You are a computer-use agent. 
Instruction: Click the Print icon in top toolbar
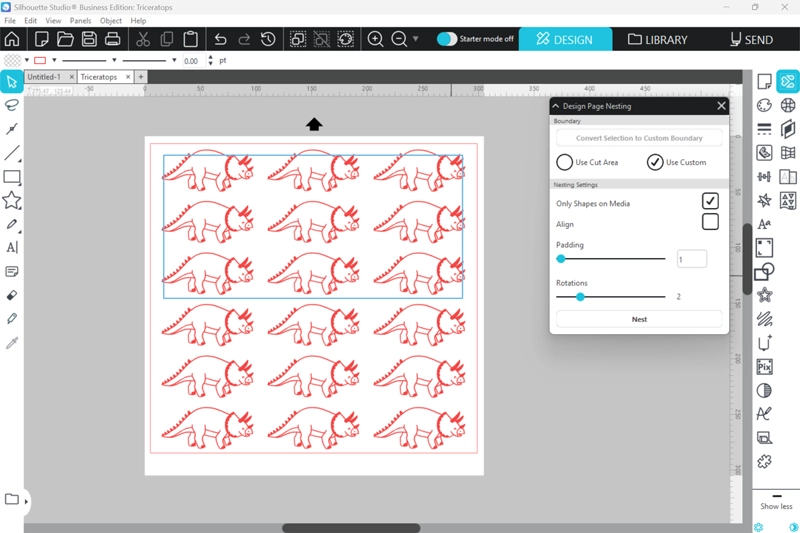[113, 39]
